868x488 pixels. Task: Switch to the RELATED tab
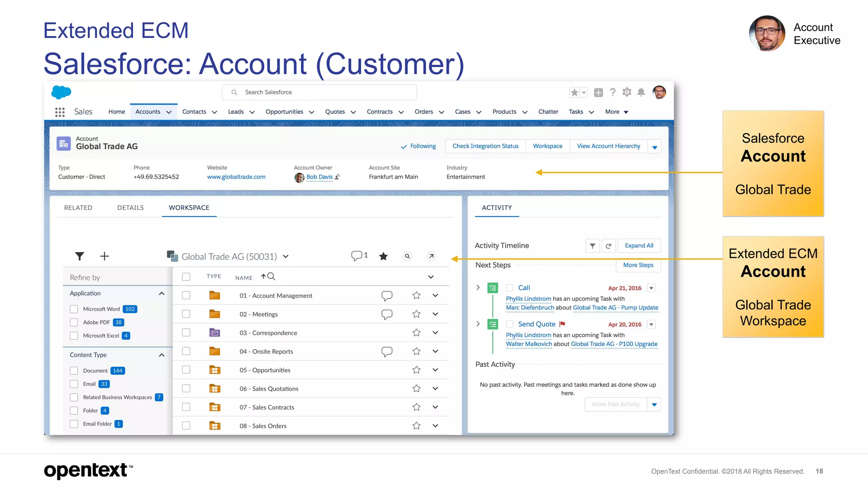point(78,208)
